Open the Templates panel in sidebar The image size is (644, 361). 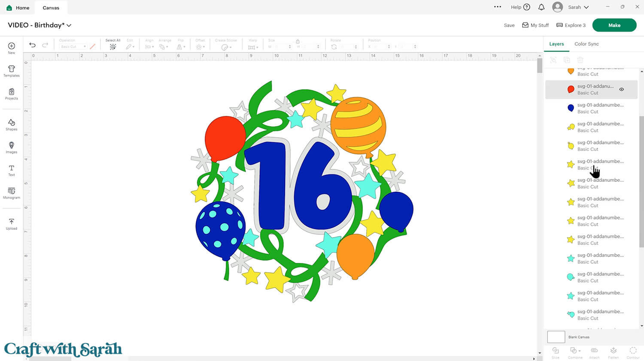[x=12, y=71]
